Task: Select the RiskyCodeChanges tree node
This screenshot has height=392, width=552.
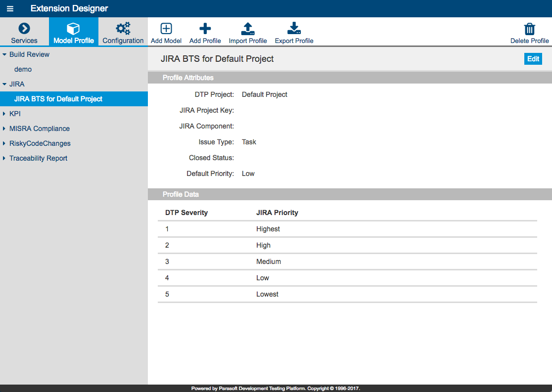Action: 40,143
